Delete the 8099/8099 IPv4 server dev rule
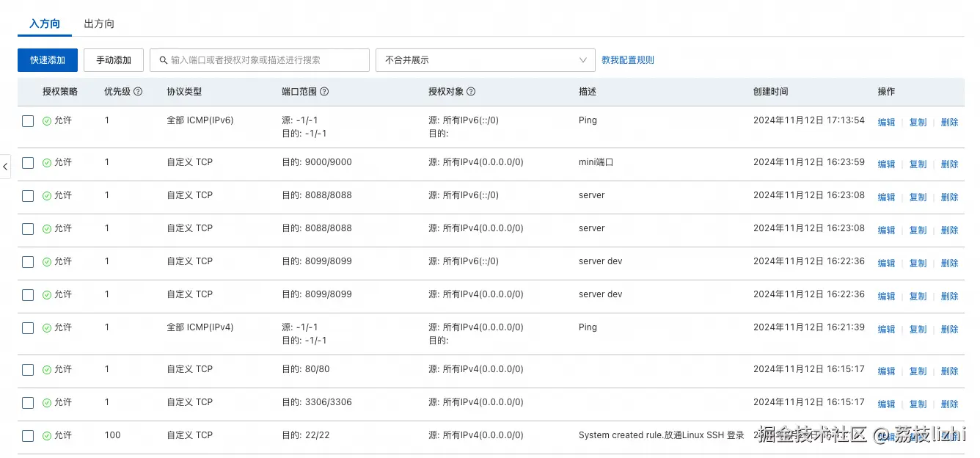 point(950,297)
